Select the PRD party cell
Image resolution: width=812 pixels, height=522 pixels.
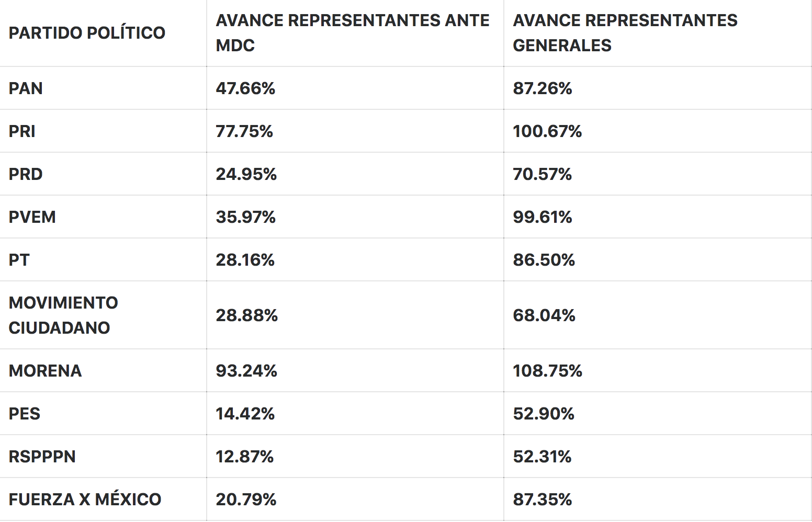(26, 174)
